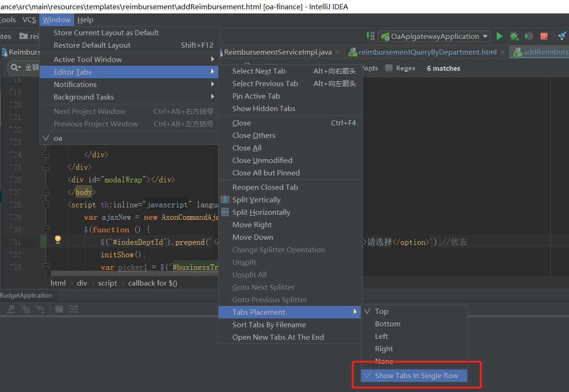Click the drop frame icon in bottom panel
The height and width of the screenshot is (392, 569).
pos(25,309)
